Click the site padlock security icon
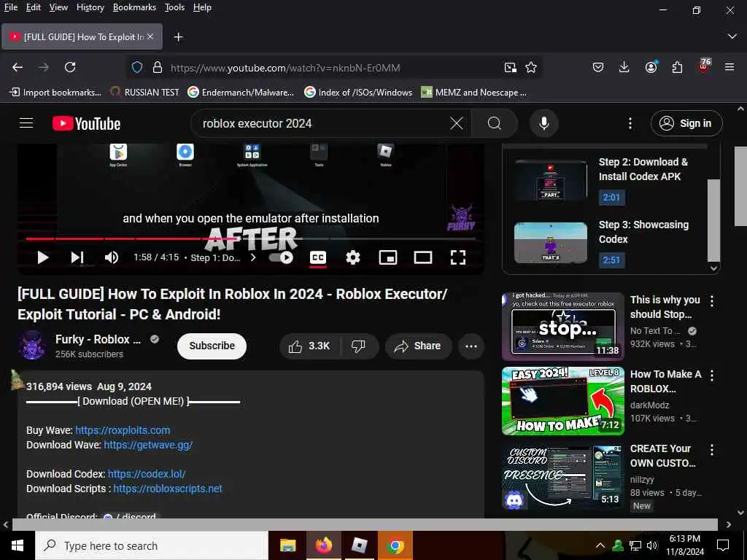The height and width of the screenshot is (560, 747). 158,68
